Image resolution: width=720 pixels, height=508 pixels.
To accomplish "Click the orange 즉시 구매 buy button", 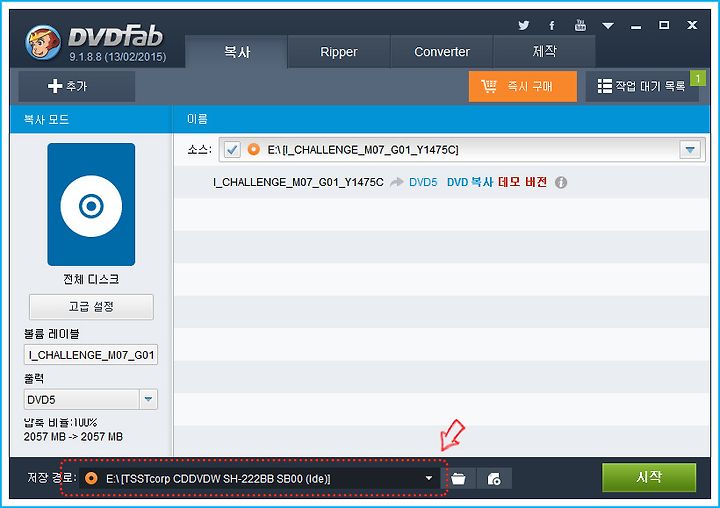I will (523, 86).
